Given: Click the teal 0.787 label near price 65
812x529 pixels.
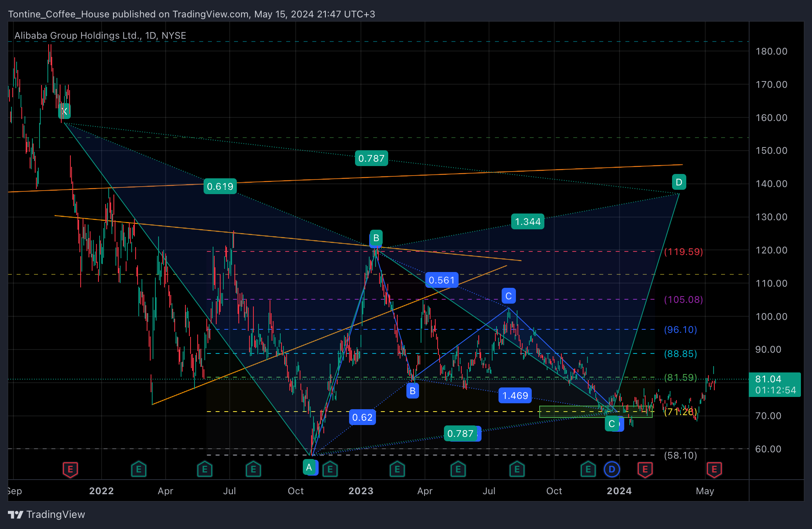Looking at the screenshot, I should (460, 433).
